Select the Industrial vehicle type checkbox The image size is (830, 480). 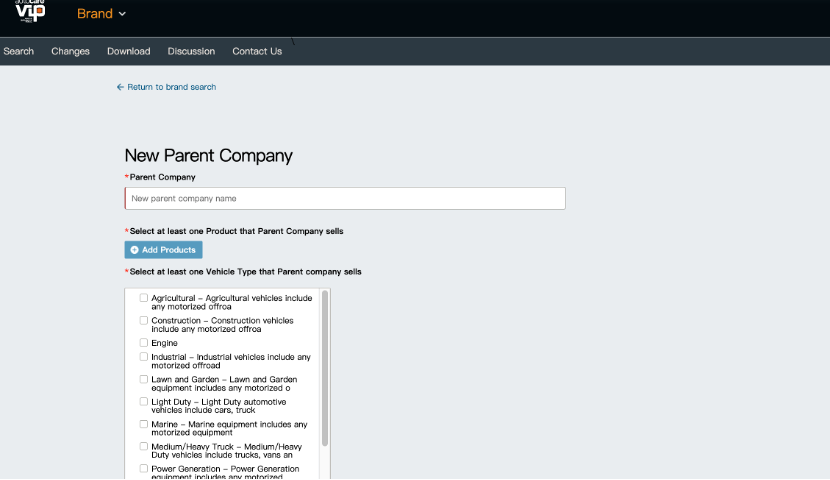pyautogui.click(x=143, y=357)
